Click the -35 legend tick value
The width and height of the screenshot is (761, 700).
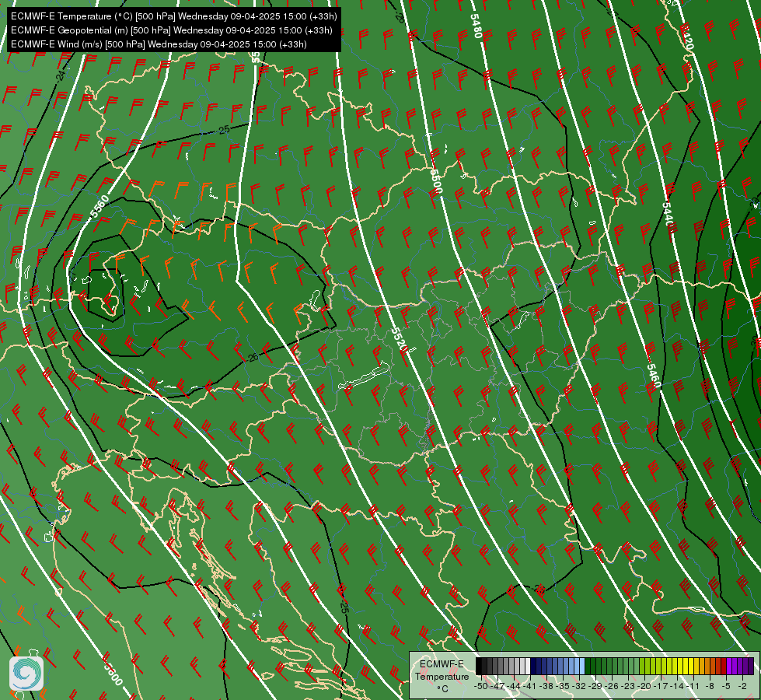coord(563,687)
